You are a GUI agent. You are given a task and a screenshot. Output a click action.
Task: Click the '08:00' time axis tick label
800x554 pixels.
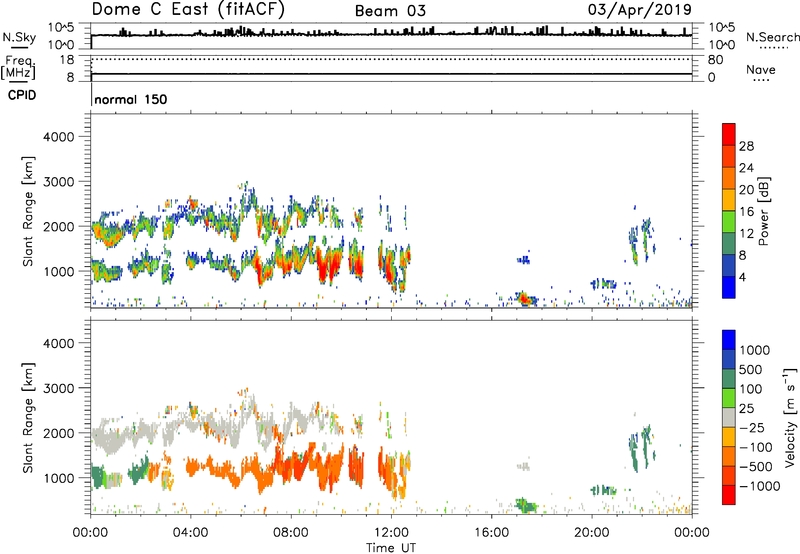(x=291, y=533)
